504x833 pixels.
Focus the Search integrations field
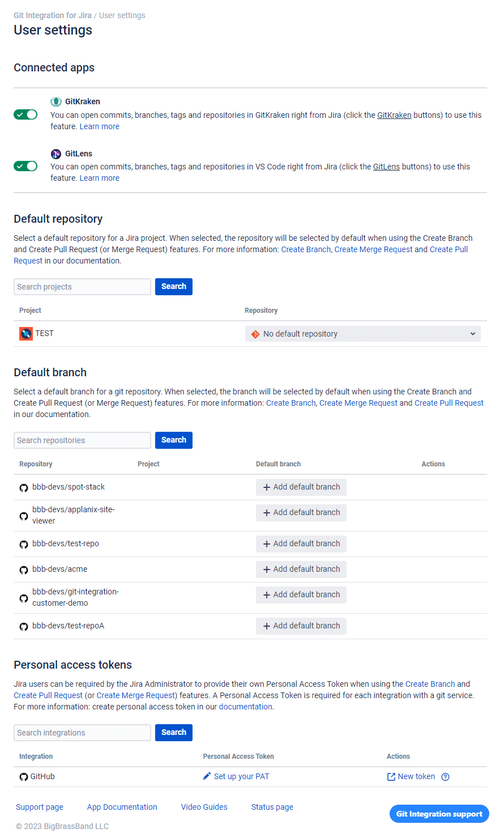[x=82, y=733]
